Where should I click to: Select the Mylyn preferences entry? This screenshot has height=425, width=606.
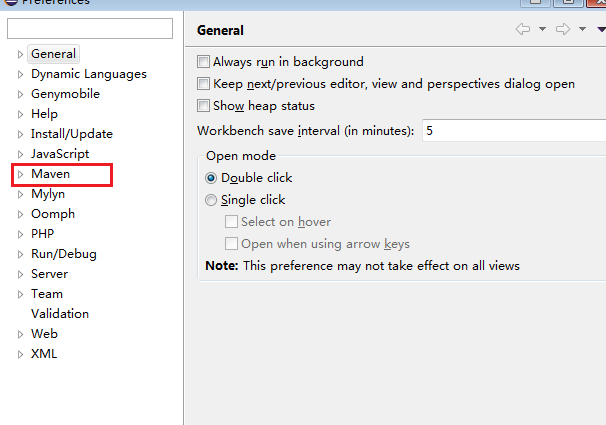pos(48,194)
